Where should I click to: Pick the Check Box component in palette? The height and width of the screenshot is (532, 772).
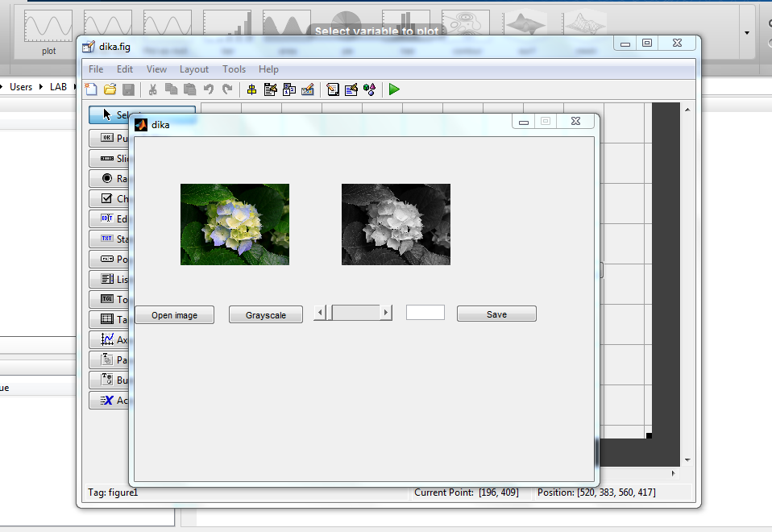(109, 198)
